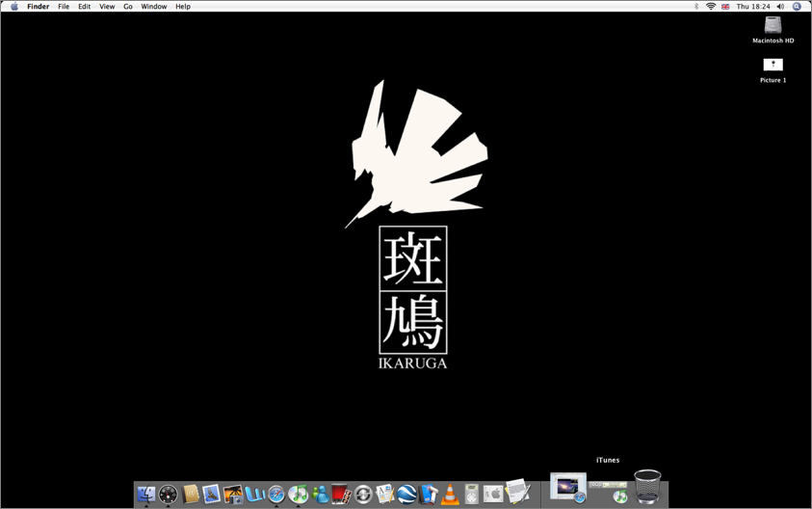The image size is (812, 509).
Task: Open the Apple menu
Action: 14,6
